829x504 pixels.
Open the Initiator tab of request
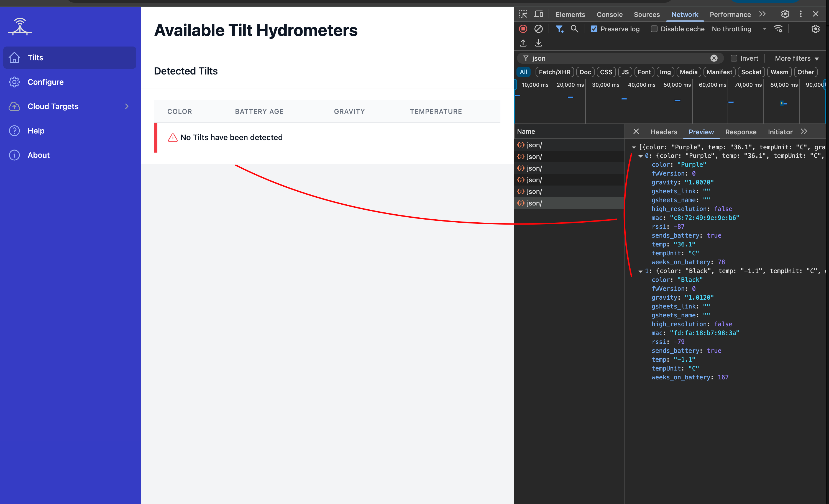780,132
